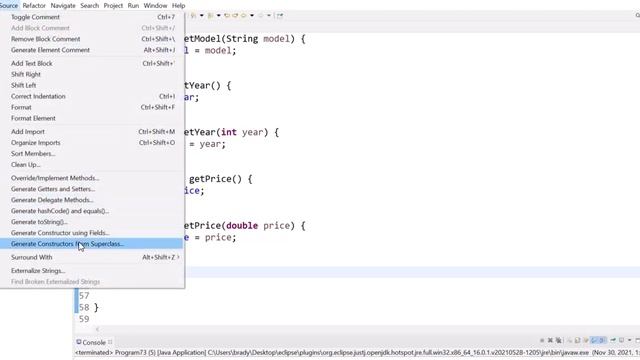Open the Project menu

[113, 6]
